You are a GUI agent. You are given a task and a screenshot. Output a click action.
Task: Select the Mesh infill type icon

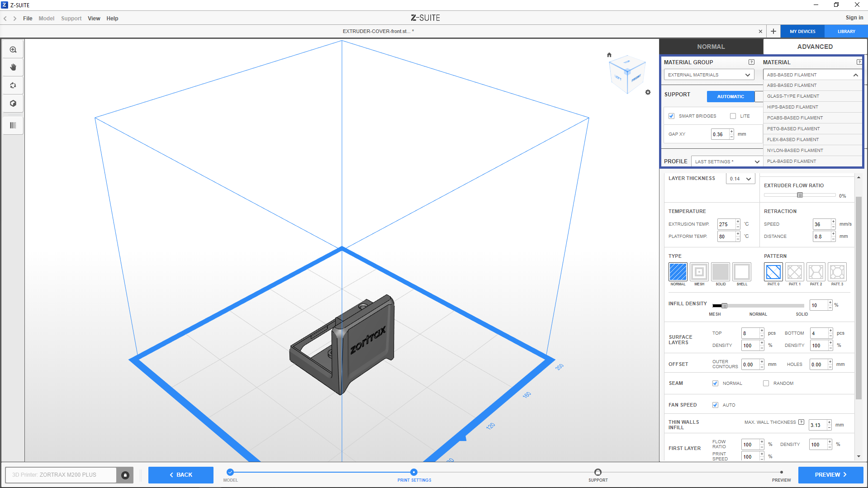point(699,272)
